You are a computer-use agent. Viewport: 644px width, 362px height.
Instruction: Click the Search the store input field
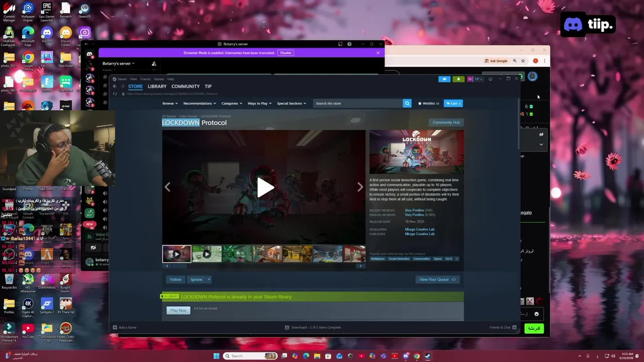pyautogui.click(x=358, y=103)
